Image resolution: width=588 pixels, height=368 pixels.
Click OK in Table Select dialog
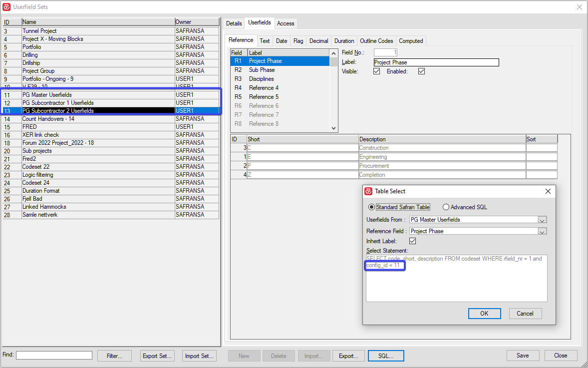(485, 314)
